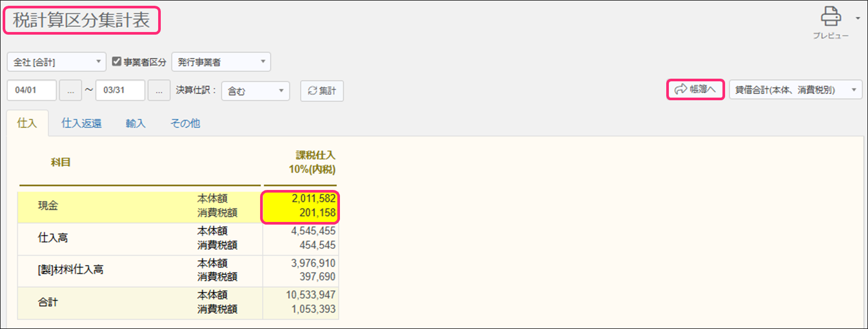Open the start date picker button
The image size is (868, 329).
click(70, 90)
